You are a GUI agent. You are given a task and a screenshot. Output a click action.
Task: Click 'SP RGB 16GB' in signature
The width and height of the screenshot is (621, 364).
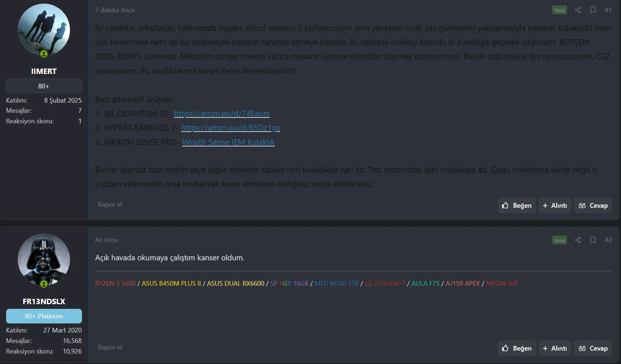click(289, 284)
